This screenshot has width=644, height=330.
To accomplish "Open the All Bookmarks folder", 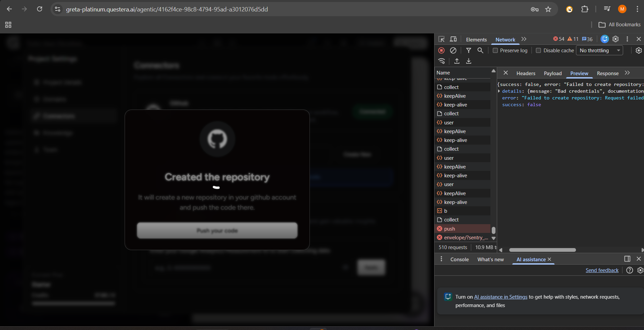I will click(619, 25).
